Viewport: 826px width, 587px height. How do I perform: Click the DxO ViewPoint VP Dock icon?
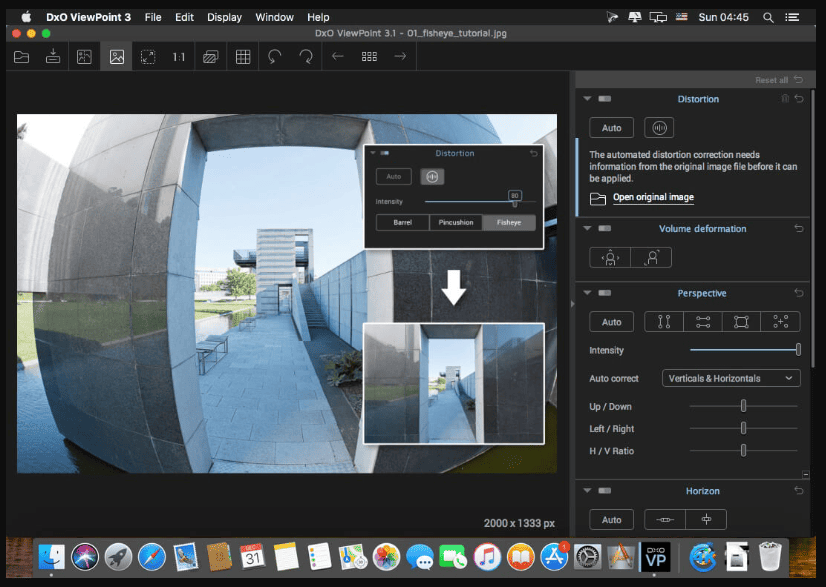[655, 557]
